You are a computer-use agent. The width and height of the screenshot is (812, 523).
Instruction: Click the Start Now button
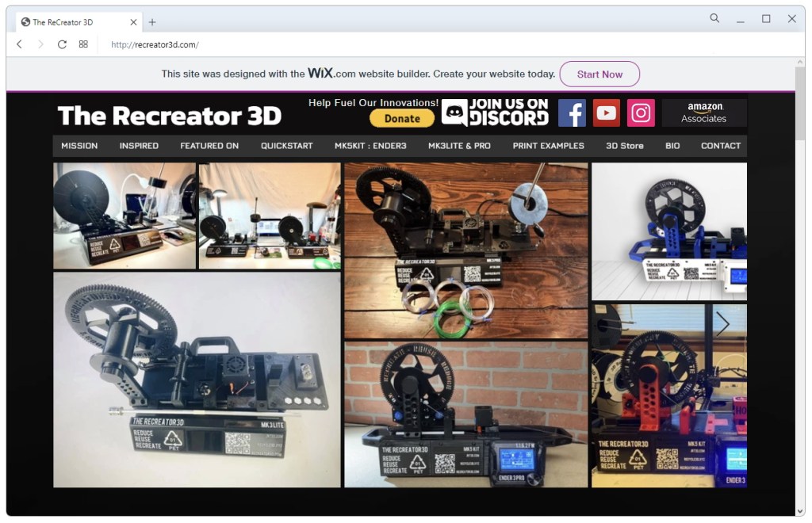600,74
